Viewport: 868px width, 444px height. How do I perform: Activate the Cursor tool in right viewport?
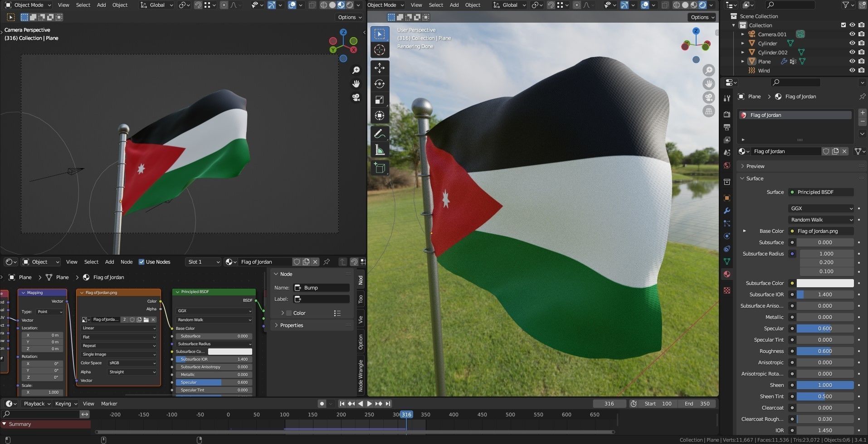click(380, 50)
